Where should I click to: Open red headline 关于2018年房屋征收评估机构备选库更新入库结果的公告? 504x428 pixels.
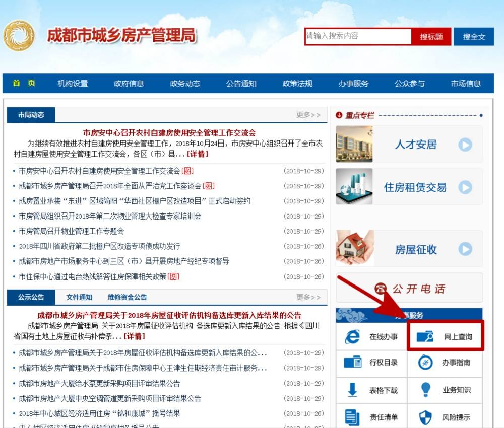(169, 315)
